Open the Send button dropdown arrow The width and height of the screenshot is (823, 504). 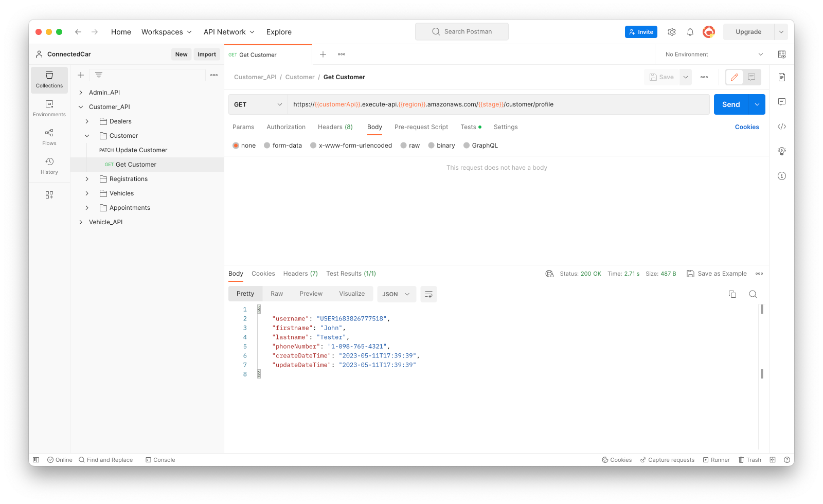pos(757,104)
